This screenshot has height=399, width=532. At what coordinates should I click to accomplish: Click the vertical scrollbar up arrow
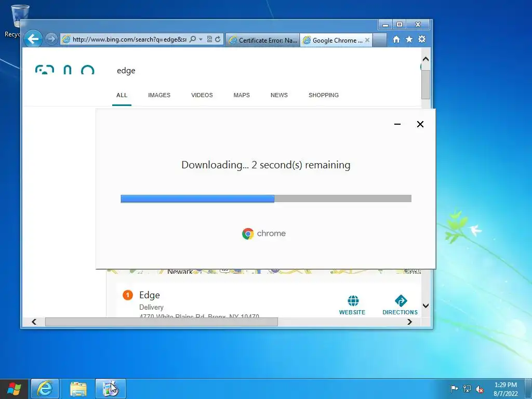[x=425, y=59]
